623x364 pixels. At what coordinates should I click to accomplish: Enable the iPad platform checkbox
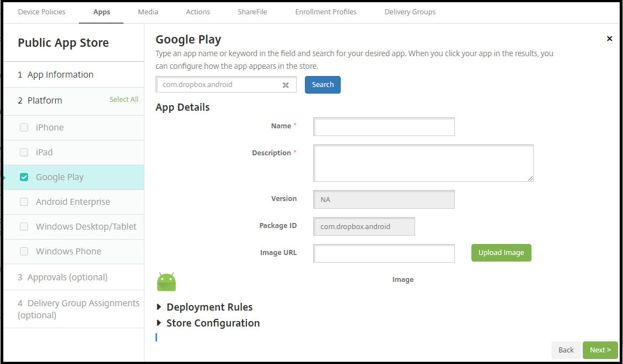coord(24,153)
